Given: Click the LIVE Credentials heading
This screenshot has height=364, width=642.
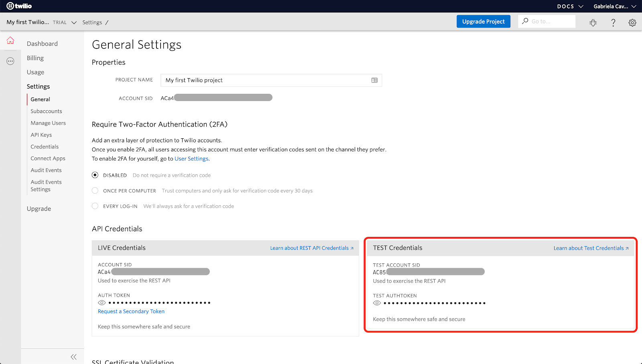Looking at the screenshot, I should (x=122, y=248).
